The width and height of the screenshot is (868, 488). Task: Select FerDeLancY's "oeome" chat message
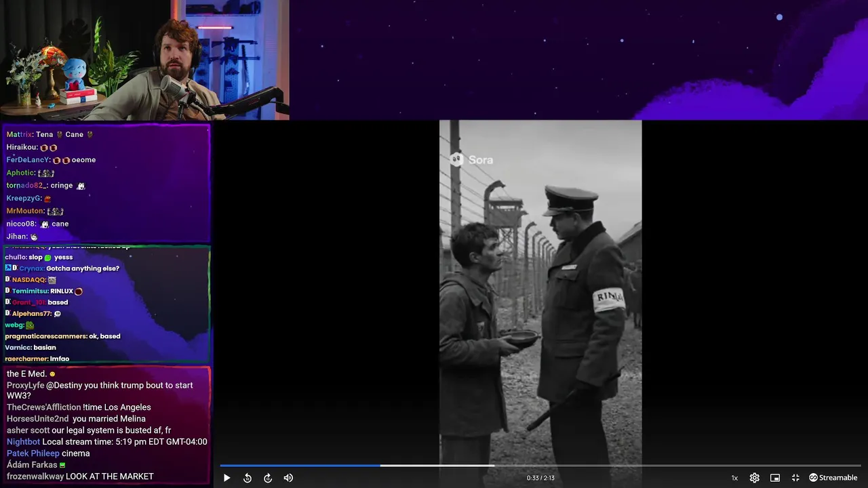click(51, 160)
